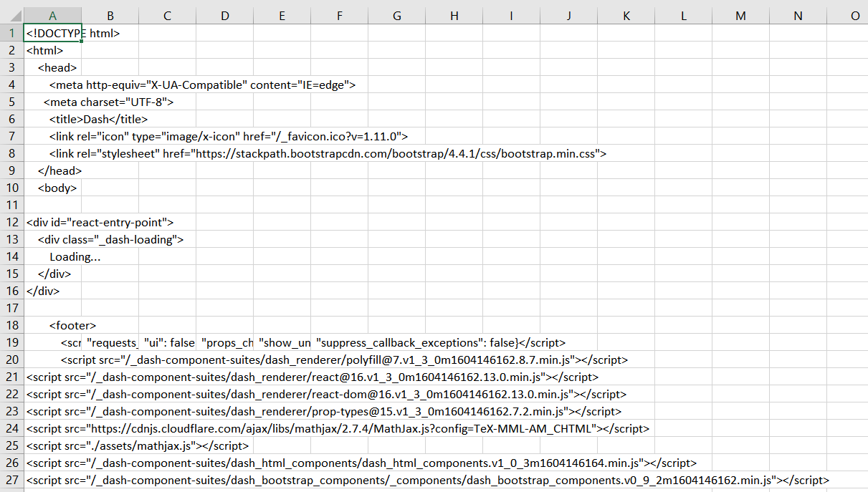Click the "ui": false cell
868x492 pixels.
tap(168, 342)
